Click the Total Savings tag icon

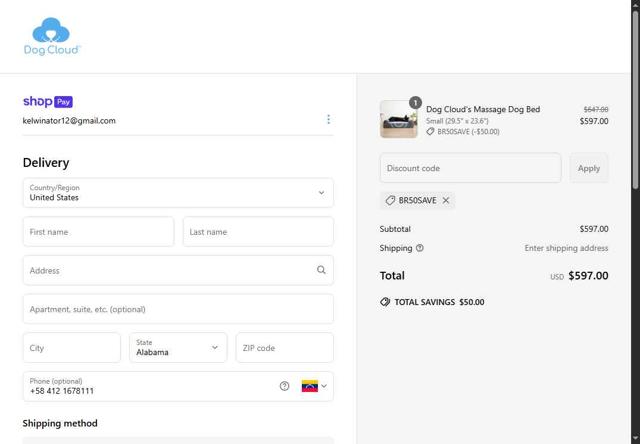tap(385, 302)
